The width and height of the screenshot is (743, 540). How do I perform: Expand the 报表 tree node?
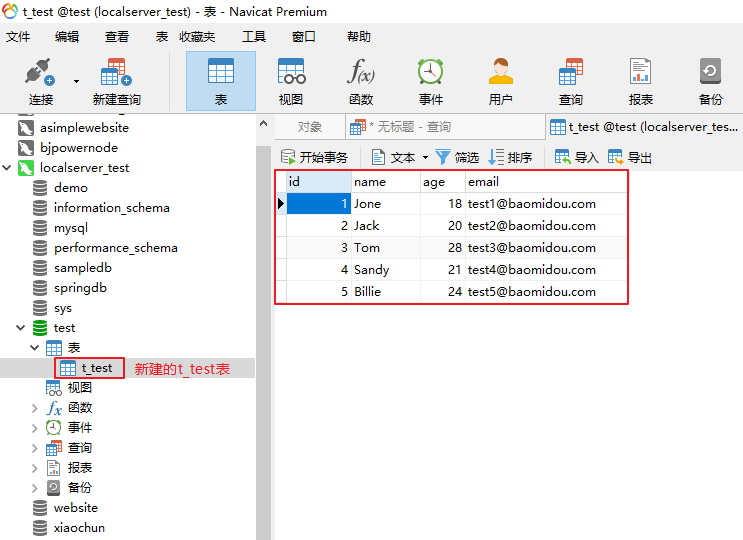tap(34, 468)
